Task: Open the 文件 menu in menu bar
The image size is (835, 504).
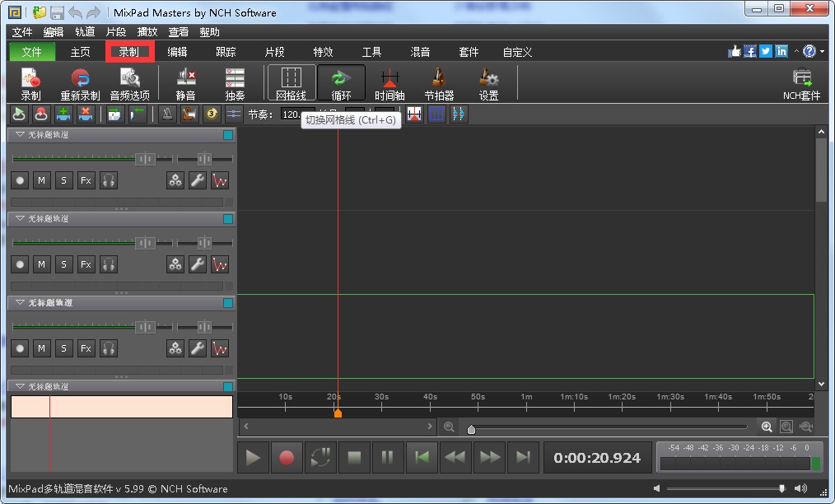Action: pyautogui.click(x=22, y=32)
